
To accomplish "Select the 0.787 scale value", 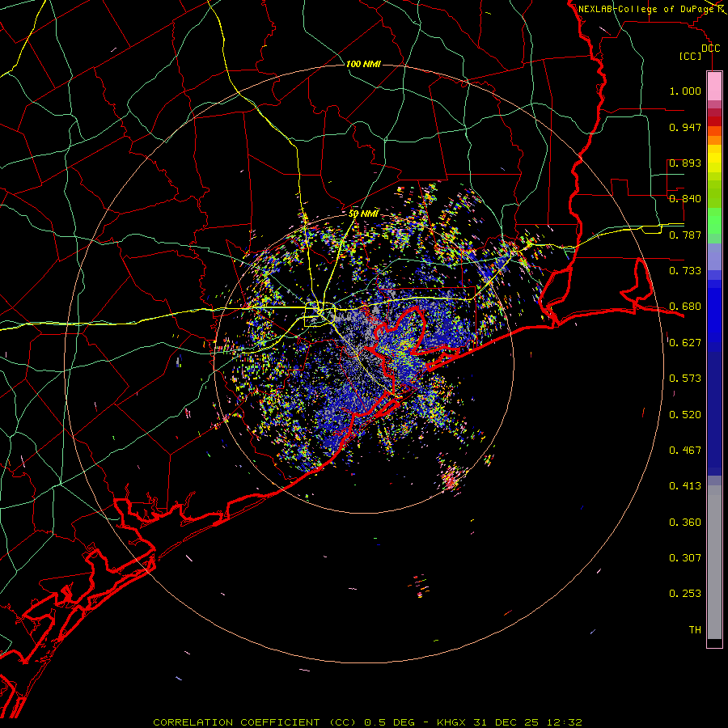I will coord(685,235).
